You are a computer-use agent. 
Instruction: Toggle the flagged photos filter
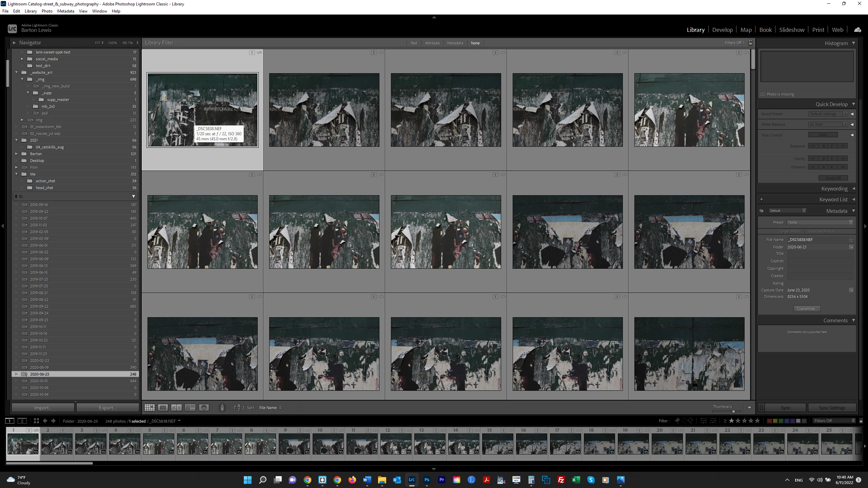677,421
